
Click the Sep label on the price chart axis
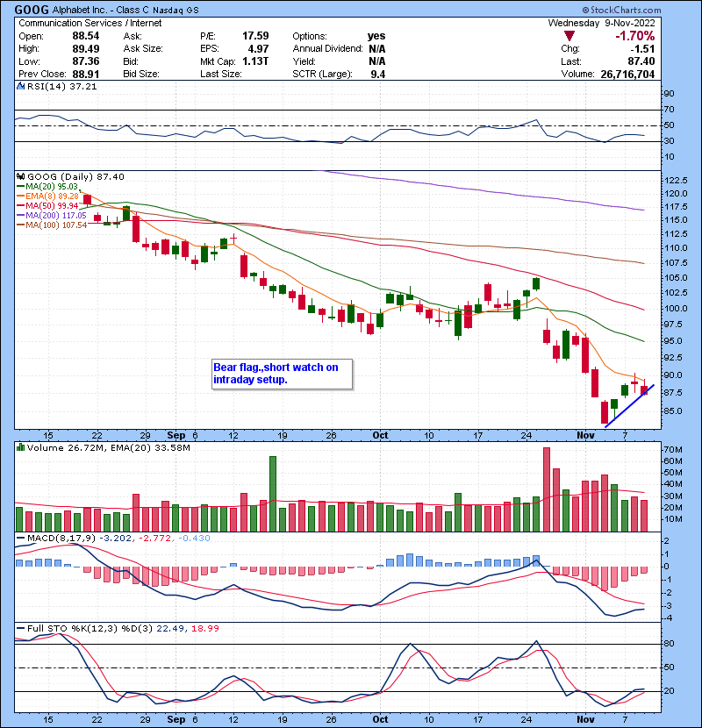[176, 436]
